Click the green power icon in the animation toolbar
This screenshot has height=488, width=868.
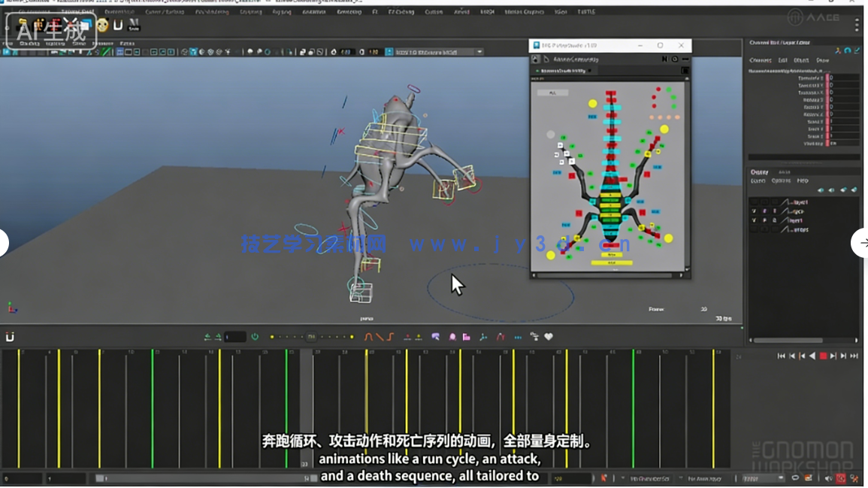click(255, 337)
